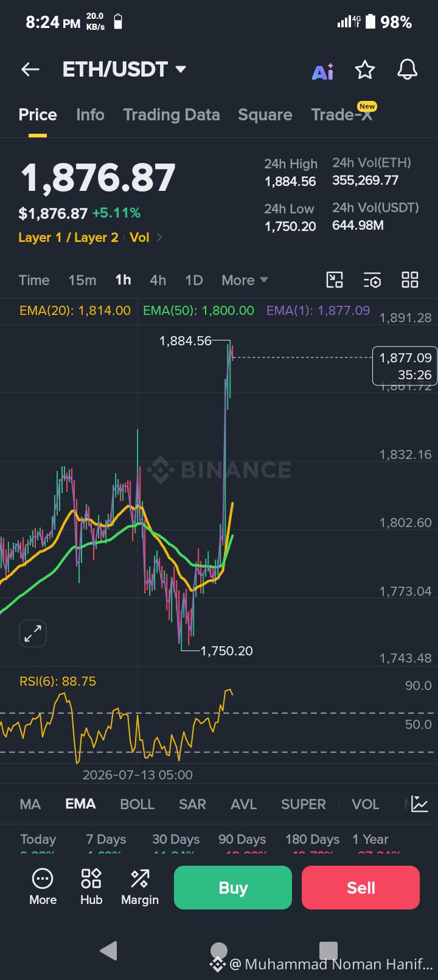Open the Square tab

coord(265,115)
